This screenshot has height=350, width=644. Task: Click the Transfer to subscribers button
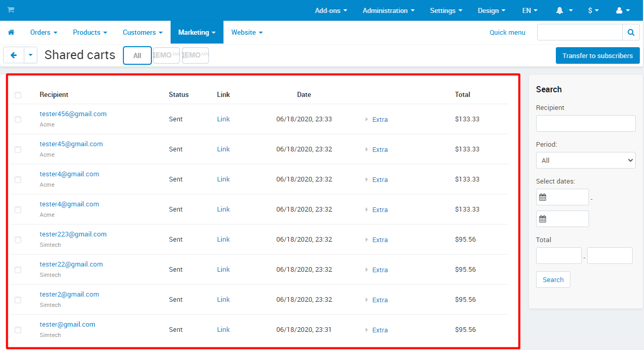click(x=597, y=55)
